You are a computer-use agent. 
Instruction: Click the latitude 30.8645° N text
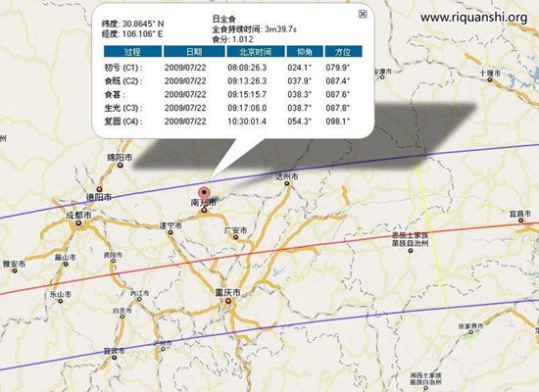(143, 24)
